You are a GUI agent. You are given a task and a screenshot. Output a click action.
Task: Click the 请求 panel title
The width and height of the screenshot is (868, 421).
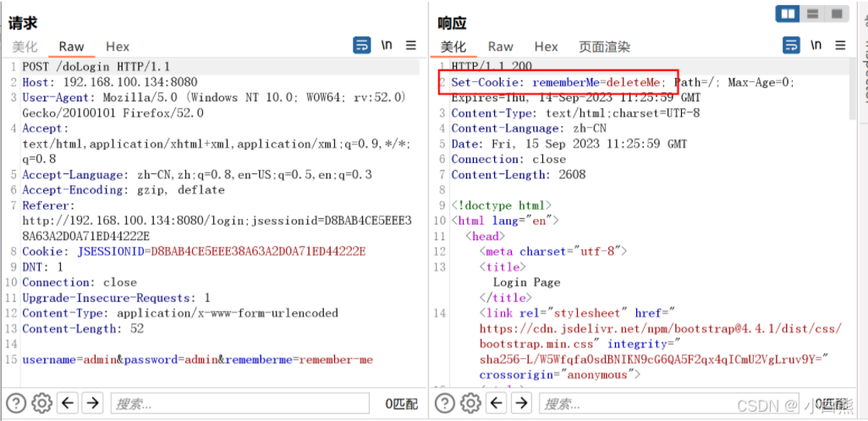(x=23, y=23)
